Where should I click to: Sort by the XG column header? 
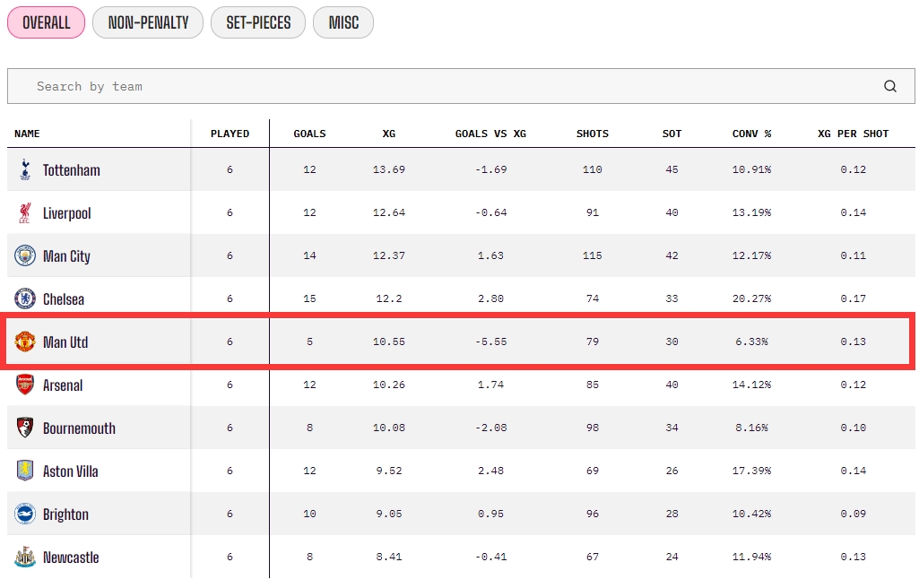tap(389, 134)
